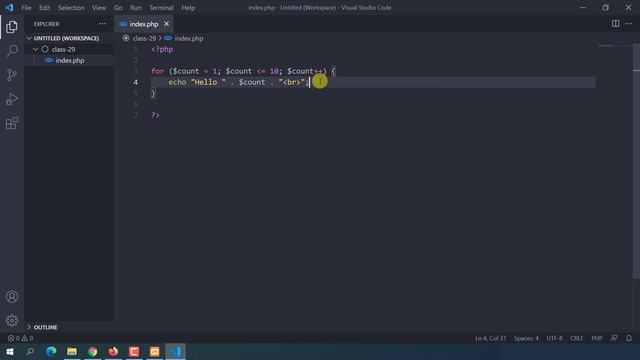The image size is (640, 360).
Task: Open the errors and warnings indicator
Action: point(20,338)
